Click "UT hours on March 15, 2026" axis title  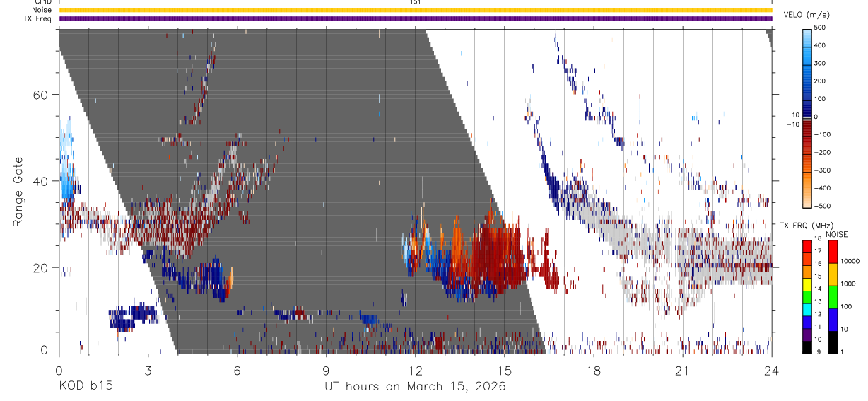(x=415, y=387)
